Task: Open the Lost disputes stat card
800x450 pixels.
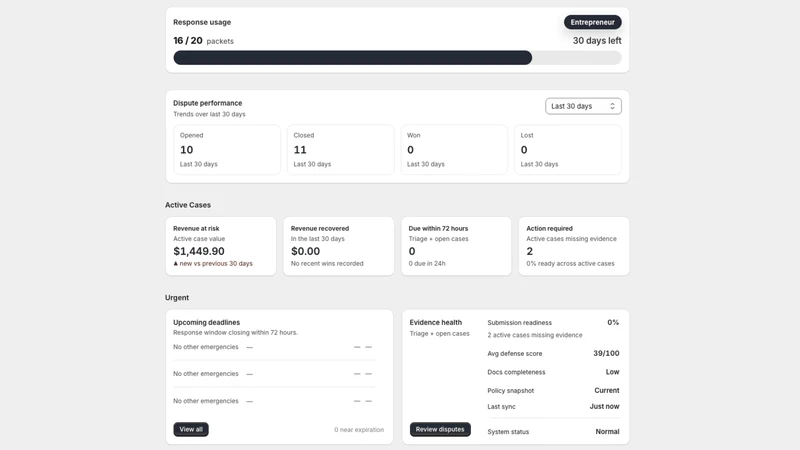Action: coord(568,149)
